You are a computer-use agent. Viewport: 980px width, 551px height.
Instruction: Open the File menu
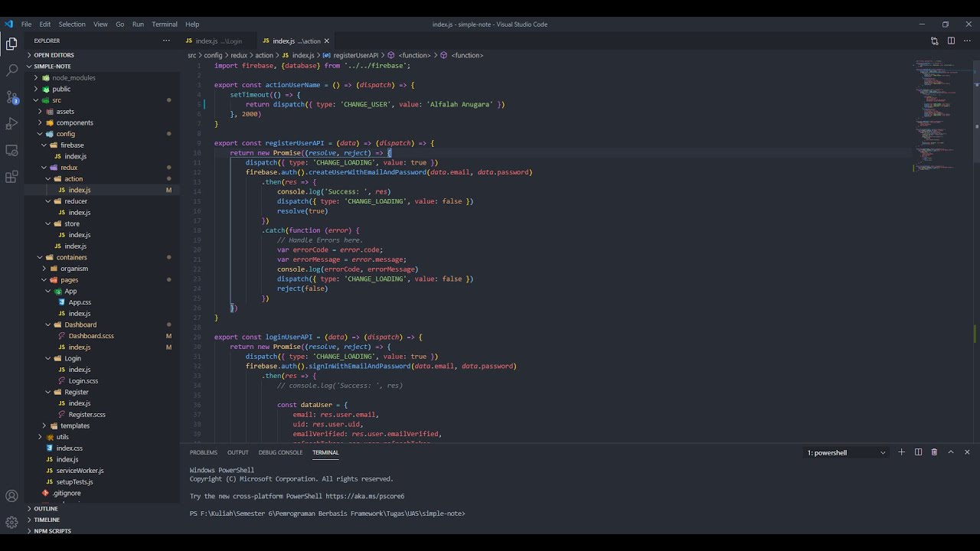[27, 24]
